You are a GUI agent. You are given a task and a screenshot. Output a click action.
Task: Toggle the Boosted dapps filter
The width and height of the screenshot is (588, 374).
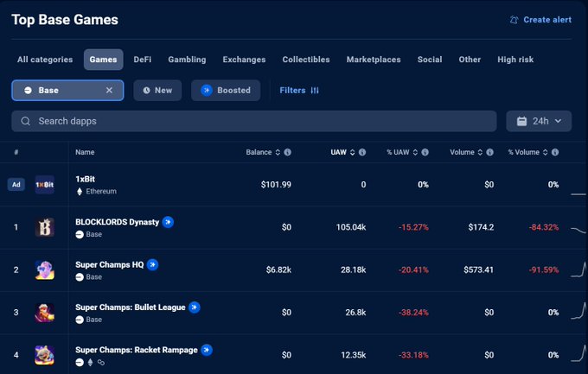226,91
